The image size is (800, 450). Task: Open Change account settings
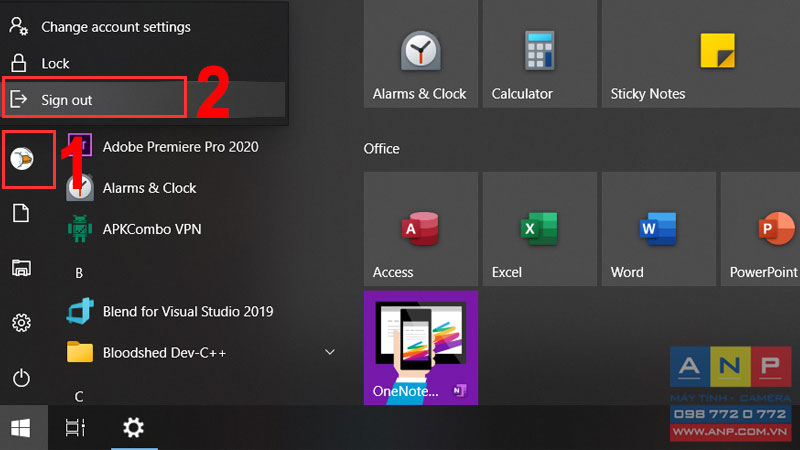point(144,27)
